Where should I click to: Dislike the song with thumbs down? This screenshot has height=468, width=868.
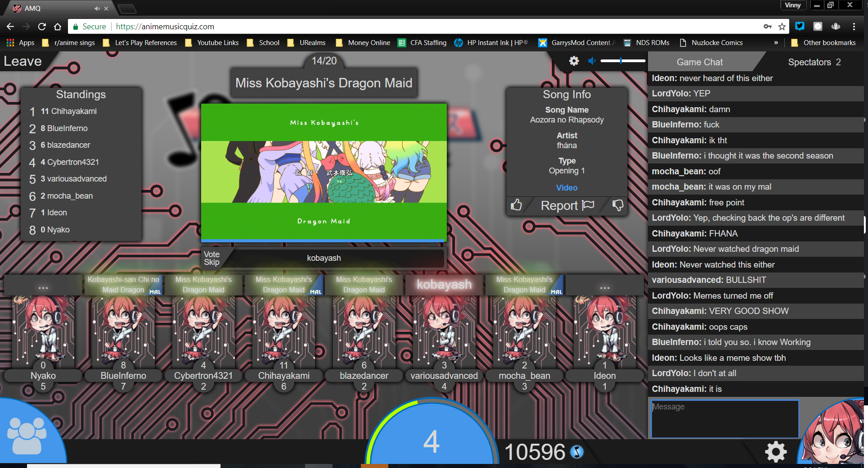618,205
